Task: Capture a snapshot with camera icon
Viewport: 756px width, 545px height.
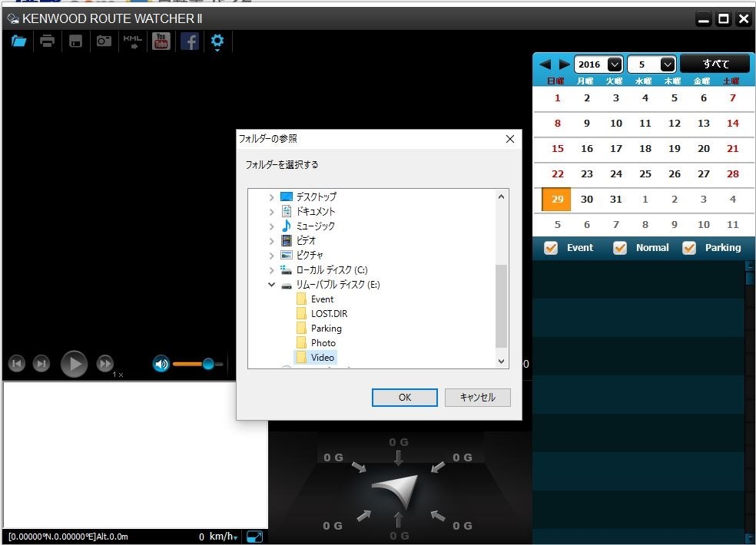Action: point(104,41)
